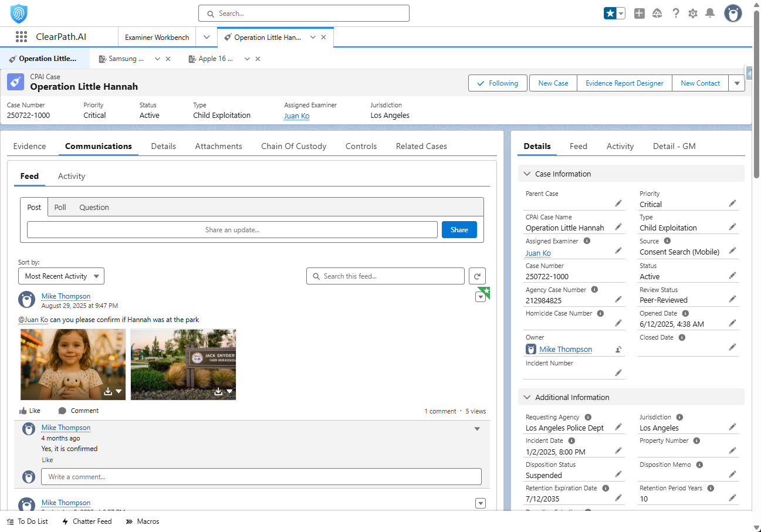Open the Setup gear icon

693,13
